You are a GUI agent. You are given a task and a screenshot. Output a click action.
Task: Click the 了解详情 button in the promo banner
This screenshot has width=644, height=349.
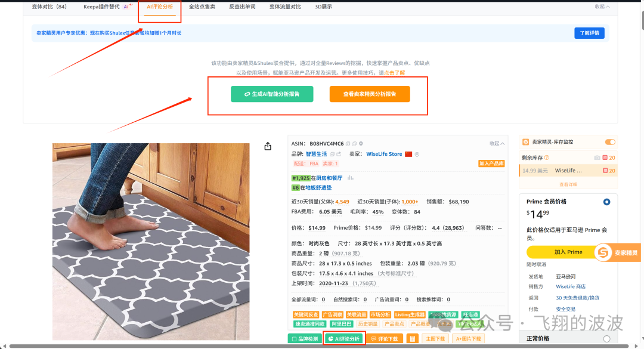click(589, 33)
